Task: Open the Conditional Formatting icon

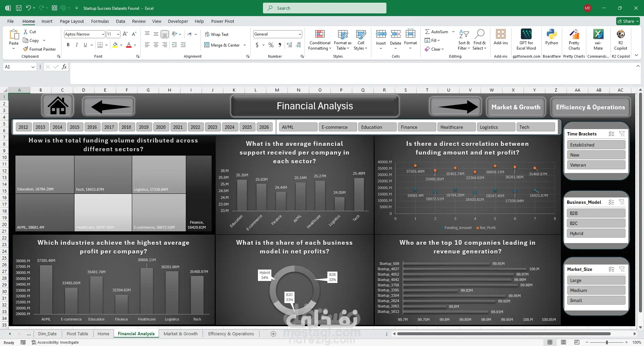Action: click(x=320, y=34)
